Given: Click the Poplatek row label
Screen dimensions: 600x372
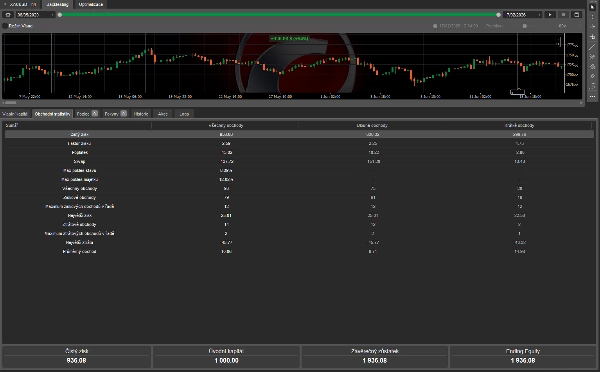Looking at the screenshot, I should coord(79,152).
